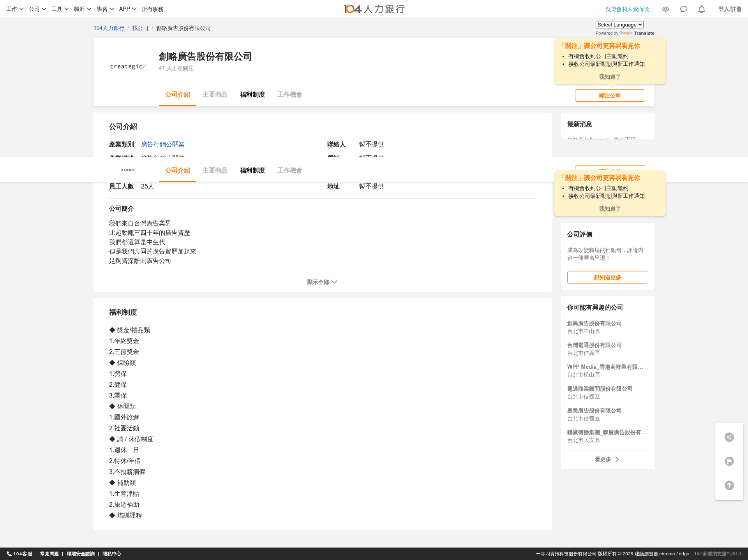Select 福利制度 in the sticky bar
Viewport: 748px width, 560px height.
point(252,171)
